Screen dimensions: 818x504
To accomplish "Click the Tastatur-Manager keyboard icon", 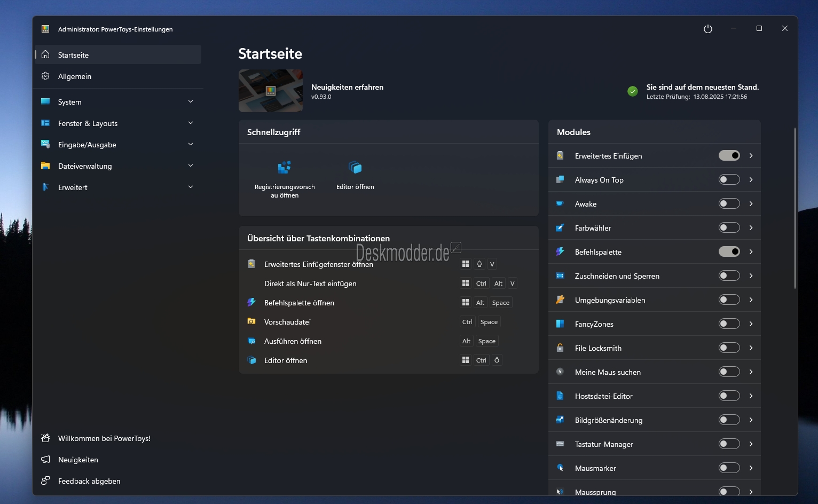I will tap(560, 444).
